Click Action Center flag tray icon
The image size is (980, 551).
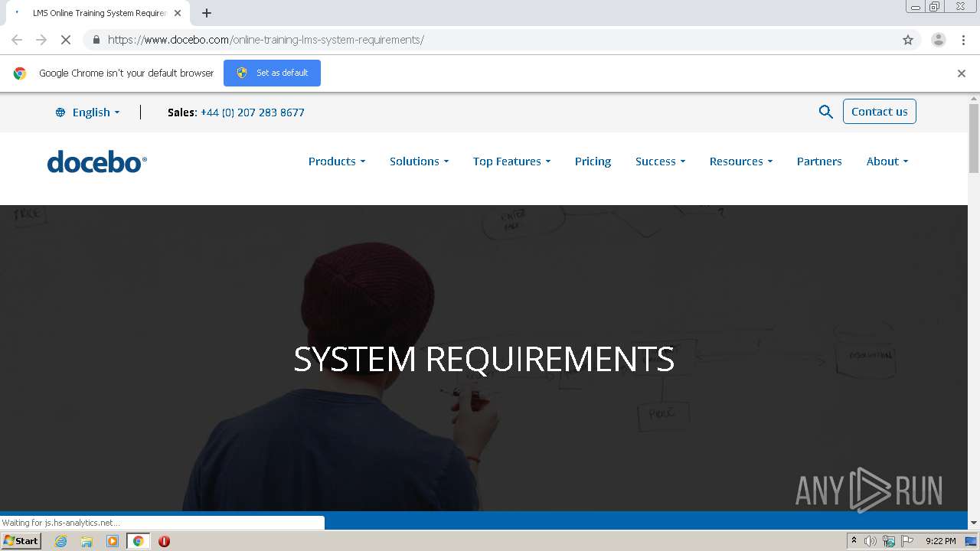tap(907, 541)
